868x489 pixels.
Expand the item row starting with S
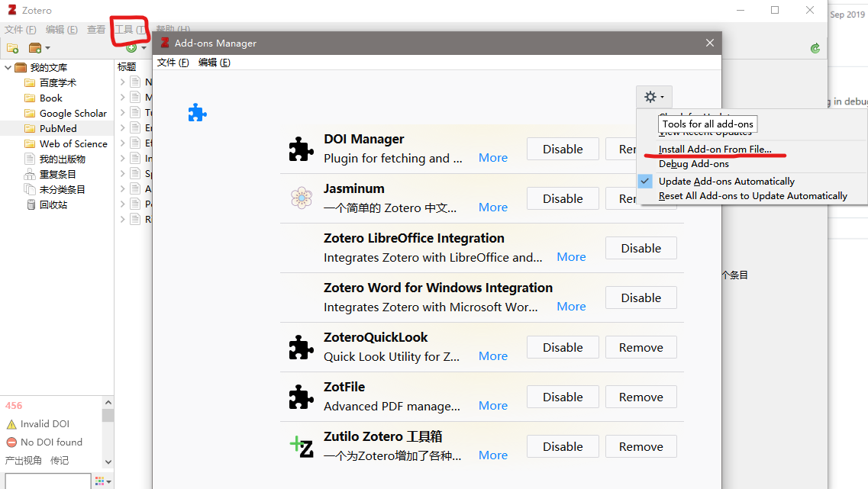(122, 174)
